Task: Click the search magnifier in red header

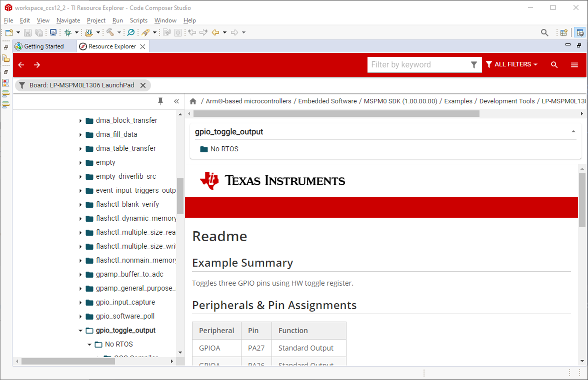Action: click(x=554, y=65)
